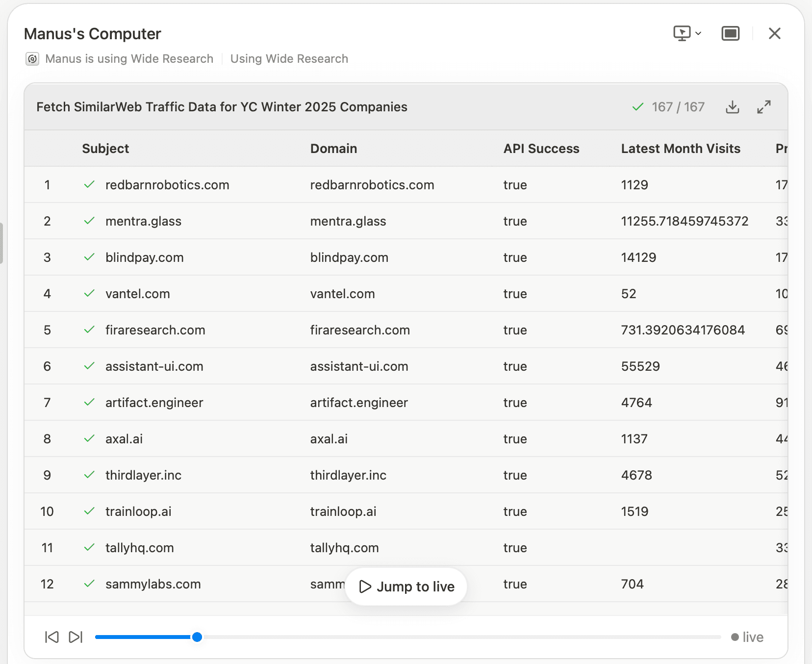812x664 pixels.
Task: Click the Manus is using Wide Research status
Action: pos(129,59)
